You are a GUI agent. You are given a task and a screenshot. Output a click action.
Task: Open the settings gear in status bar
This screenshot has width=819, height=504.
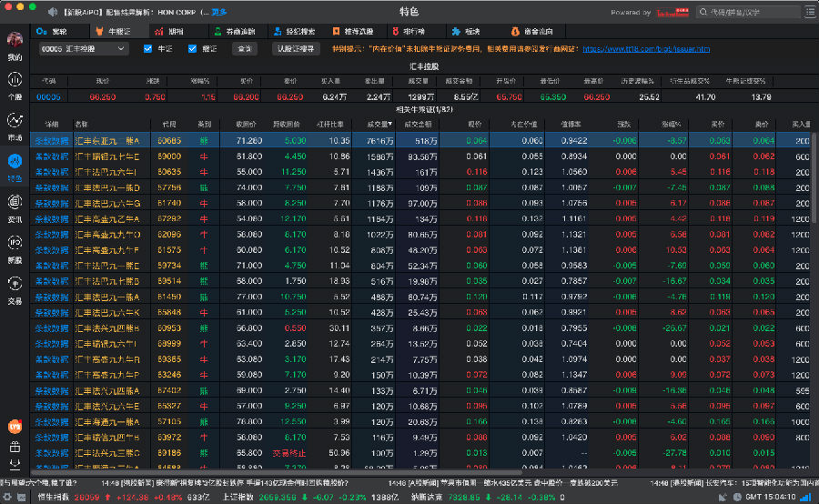point(6,498)
